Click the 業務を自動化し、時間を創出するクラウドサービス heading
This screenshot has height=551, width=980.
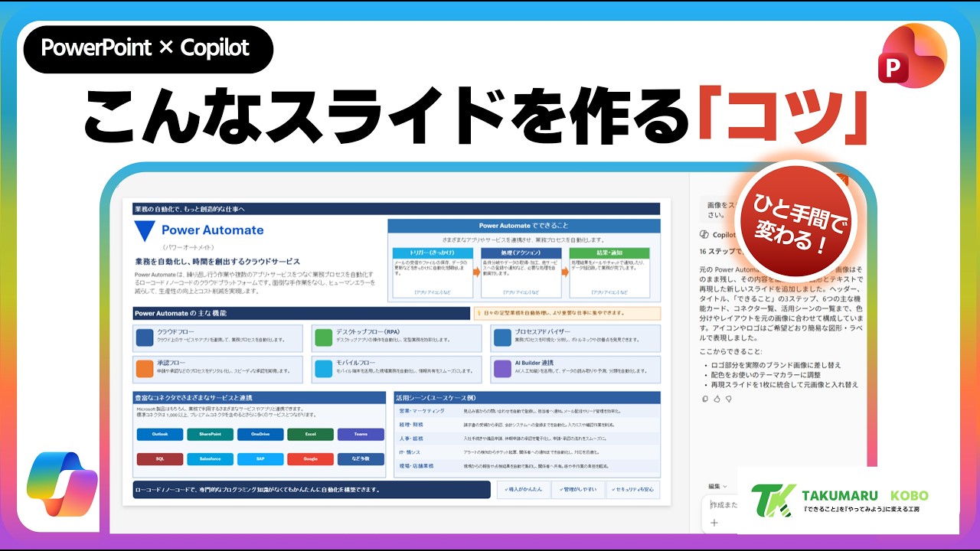click(x=217, y=262)
